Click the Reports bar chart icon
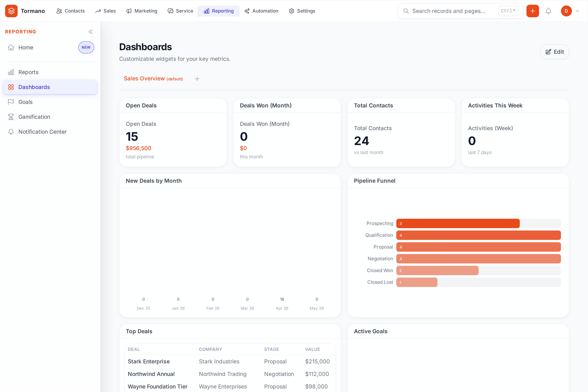The width and height of the screenshot is (588, 392). (x=11, y=72)
